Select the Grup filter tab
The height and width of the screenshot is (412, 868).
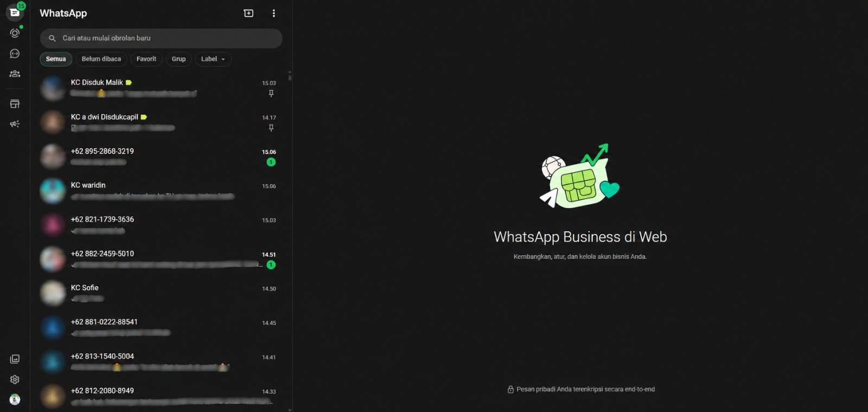click(178, 59)
